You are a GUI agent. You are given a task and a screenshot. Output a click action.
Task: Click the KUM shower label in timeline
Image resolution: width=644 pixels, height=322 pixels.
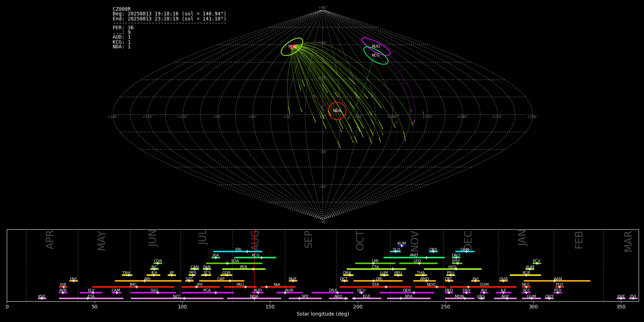(x=402, y=244)
